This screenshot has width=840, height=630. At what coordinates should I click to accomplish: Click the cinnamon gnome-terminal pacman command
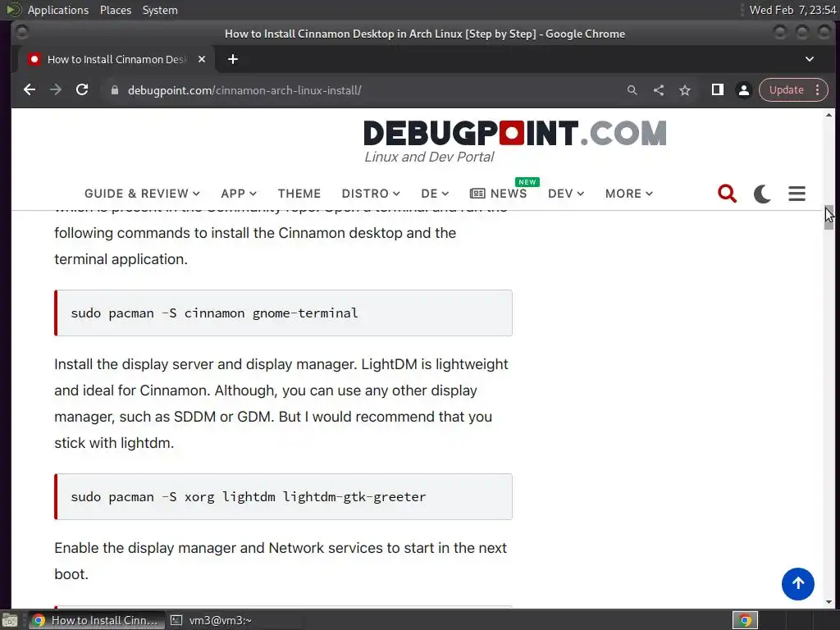click(214, 313)
